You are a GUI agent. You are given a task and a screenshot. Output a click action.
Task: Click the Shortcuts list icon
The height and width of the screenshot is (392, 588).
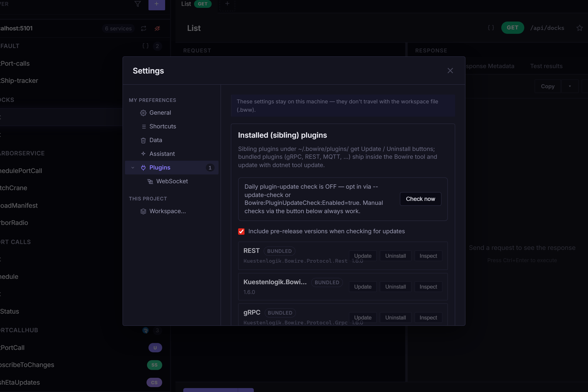coord(144,127)
